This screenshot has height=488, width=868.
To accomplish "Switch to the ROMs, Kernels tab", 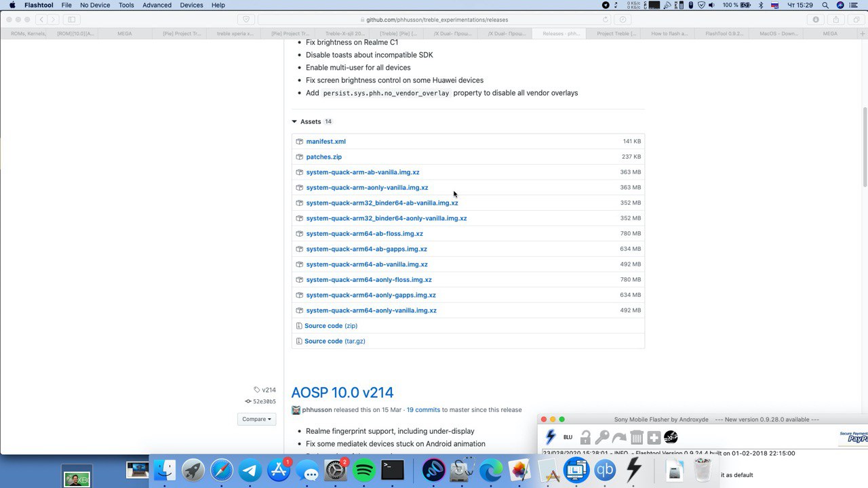I will (27, 33).
